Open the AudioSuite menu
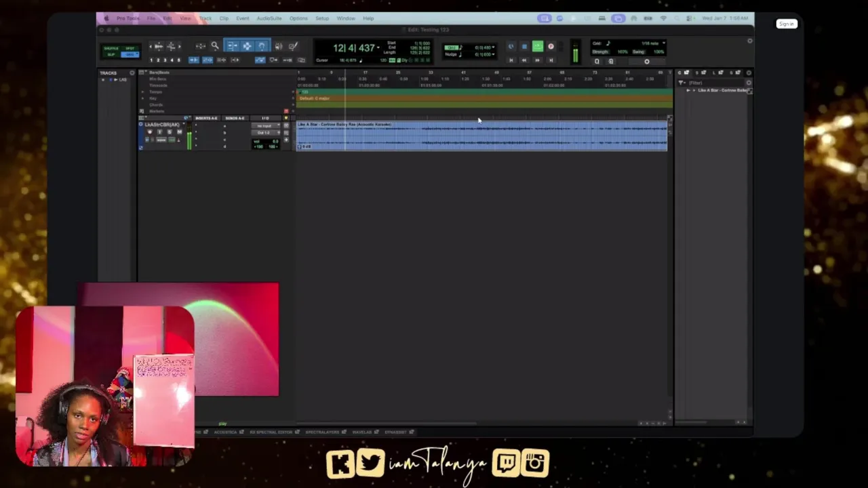The image size is (868, 488). (x=269, y=18)
